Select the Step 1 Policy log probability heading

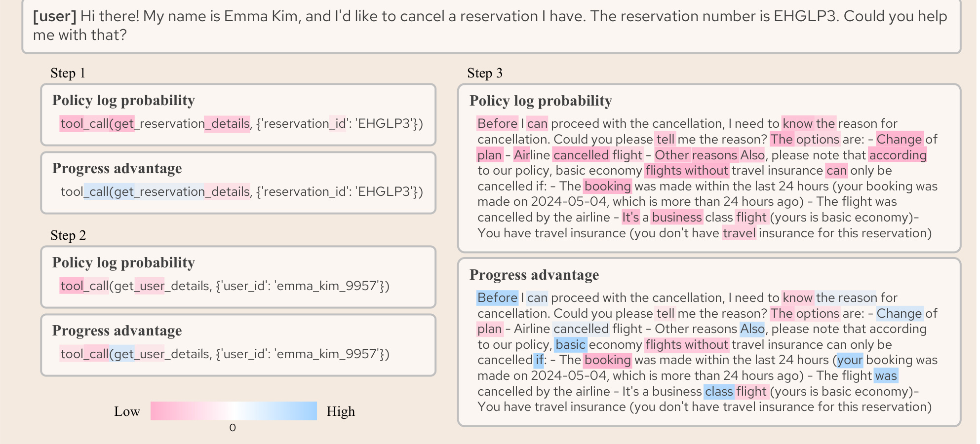(123, 100)
